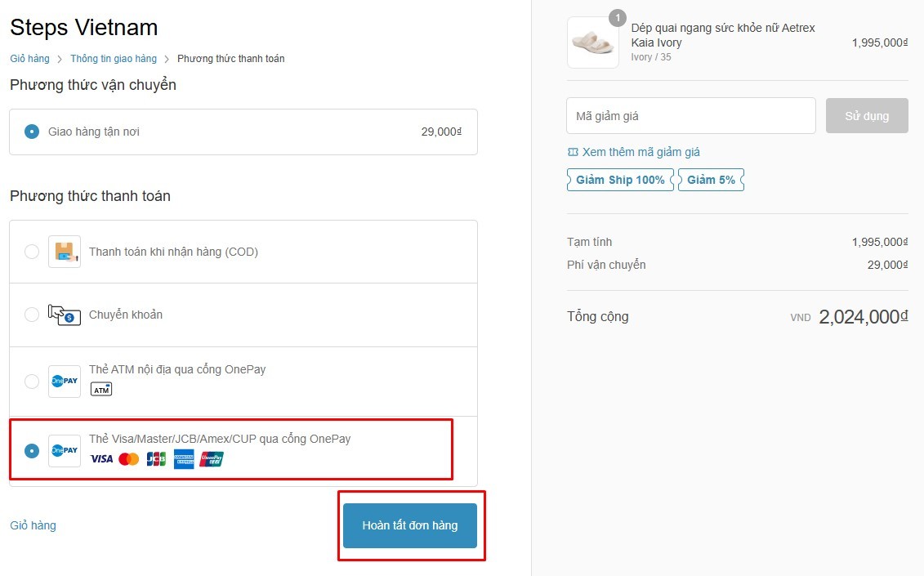Click the Mastercard logo
The height and width of the screenshot is (576, 924).
pyautogui.click(x=128, y=459)
